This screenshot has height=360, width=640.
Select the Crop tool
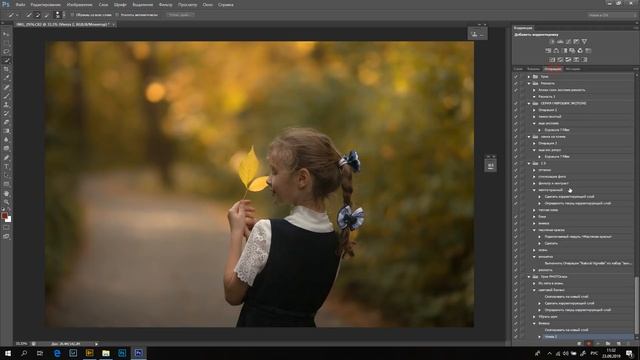click(x=6, y=69)
